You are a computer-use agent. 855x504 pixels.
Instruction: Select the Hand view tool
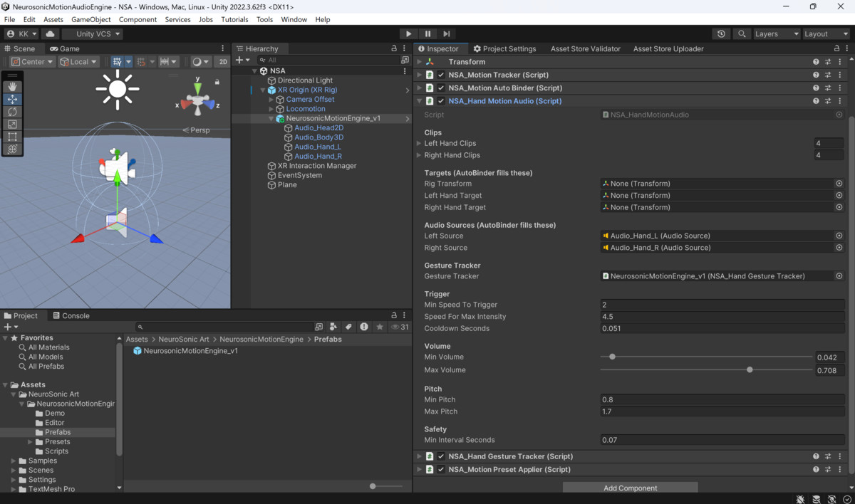[11, 86]
